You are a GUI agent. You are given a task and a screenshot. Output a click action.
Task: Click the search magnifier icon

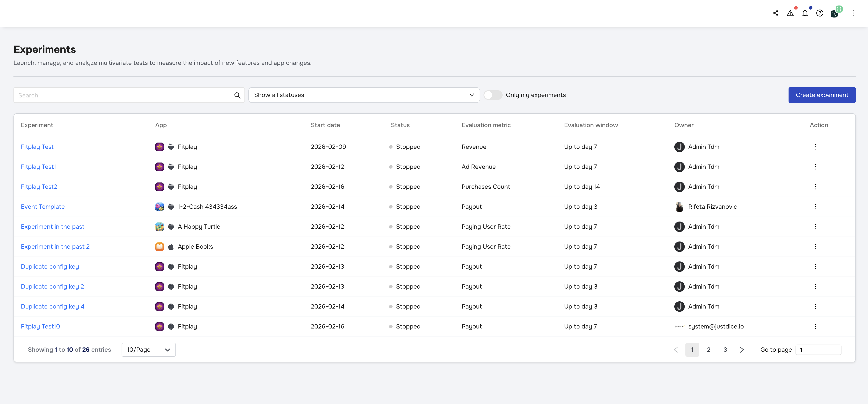pyautogui.click(x=237, y=95)
